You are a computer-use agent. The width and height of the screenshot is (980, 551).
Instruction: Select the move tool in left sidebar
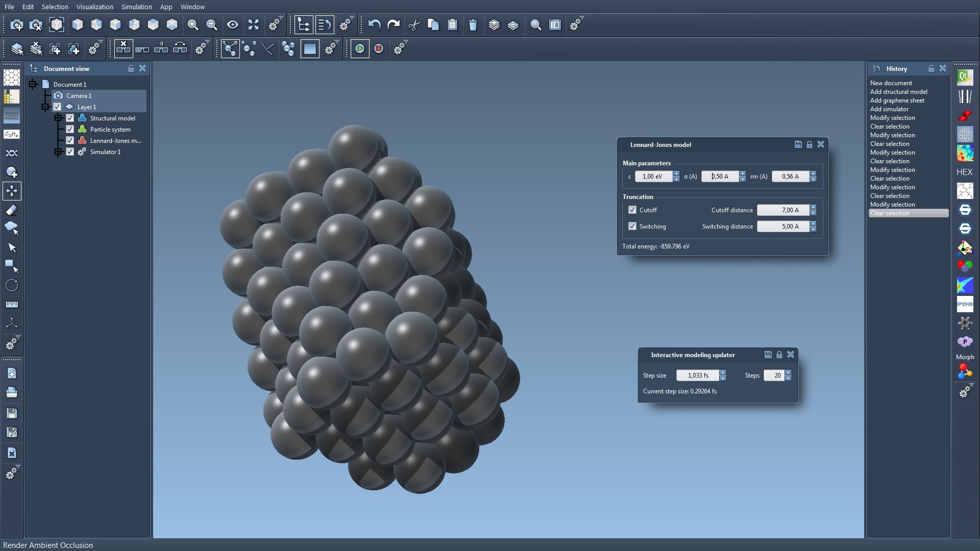point(12,191)
